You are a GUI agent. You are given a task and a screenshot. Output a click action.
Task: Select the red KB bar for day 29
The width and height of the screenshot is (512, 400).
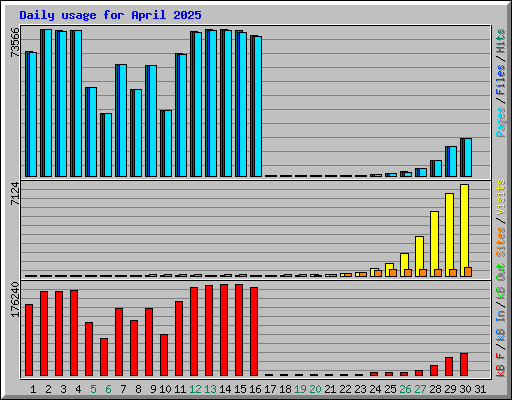coord(449,366)
